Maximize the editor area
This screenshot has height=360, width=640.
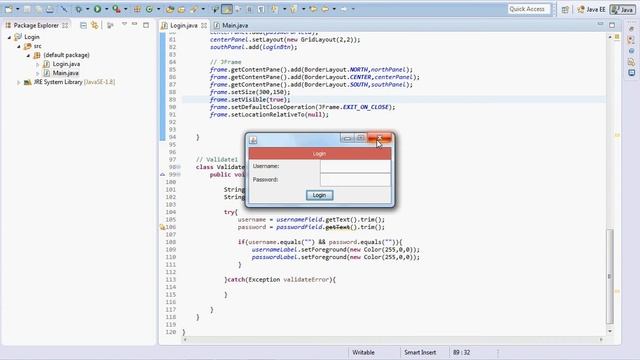[x=612, y=25]
